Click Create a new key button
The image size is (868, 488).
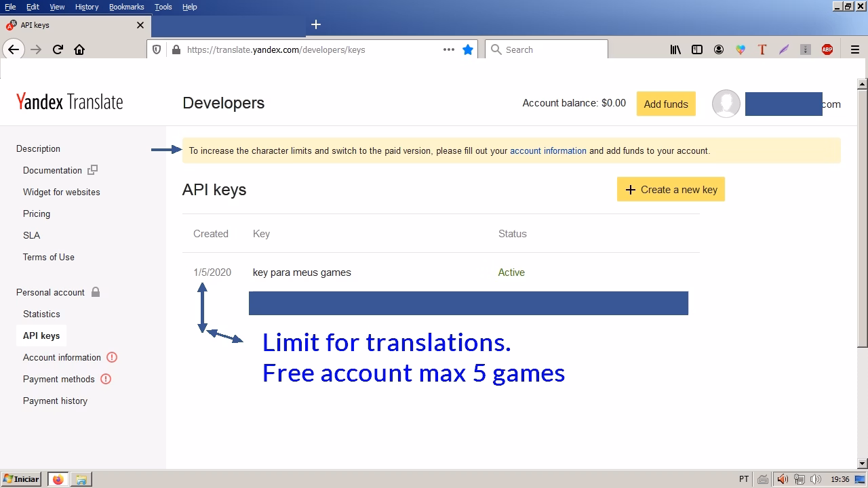tap(671, 190)
